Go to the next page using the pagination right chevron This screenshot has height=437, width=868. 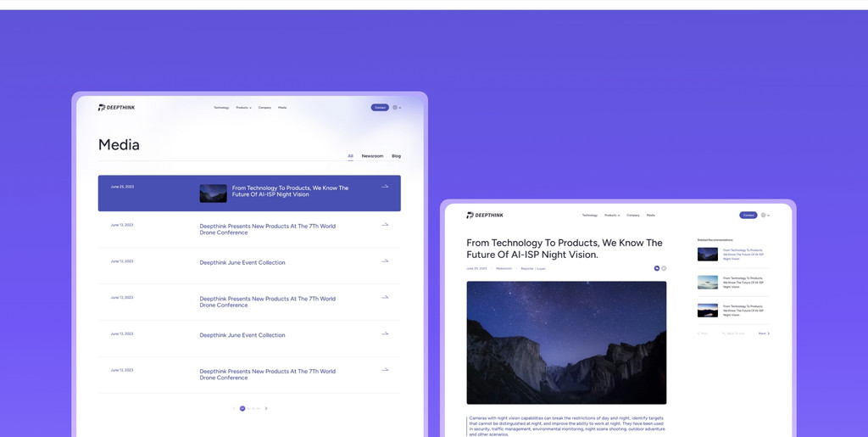click(x=266, y=408)
